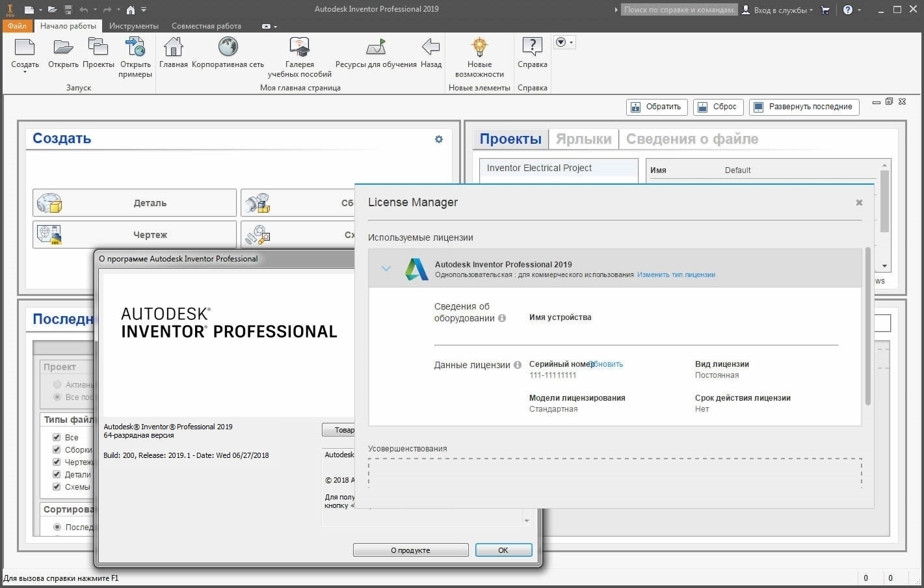Screen dimensions: 924x588
Task: Click the Развернуть последние button
Action: (x=804, y=107)
